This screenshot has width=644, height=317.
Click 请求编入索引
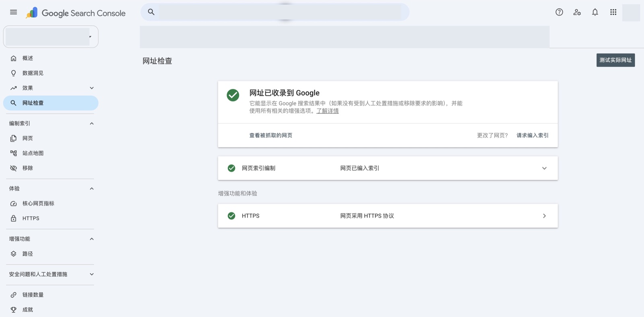point(533,135)
